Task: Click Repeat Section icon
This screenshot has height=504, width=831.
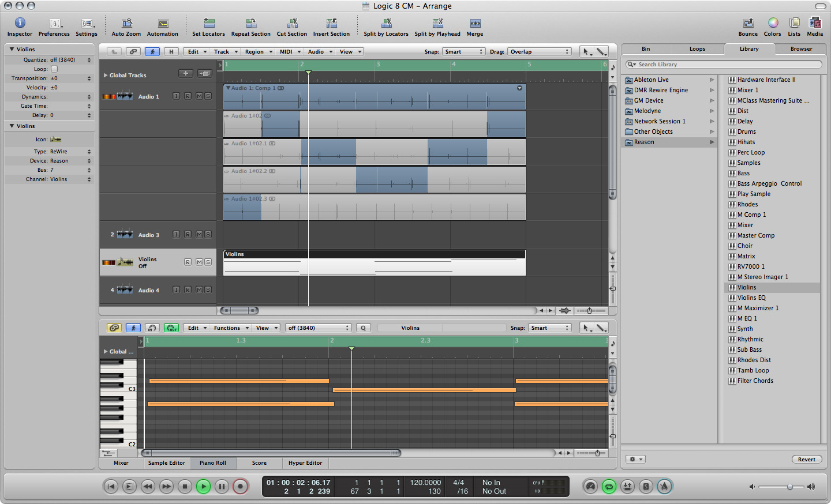Action: coord(251,23)
